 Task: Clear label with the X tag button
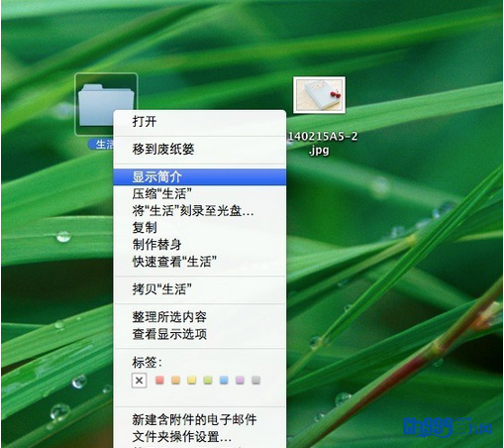point(140,381)
